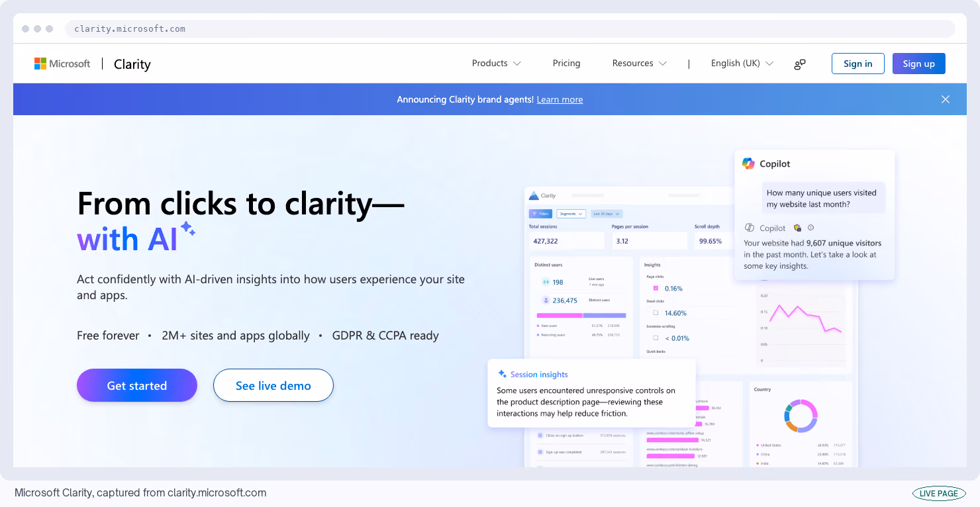
Task: Click the sparkle icon beside Session insights
Action: tap(503, 374)
